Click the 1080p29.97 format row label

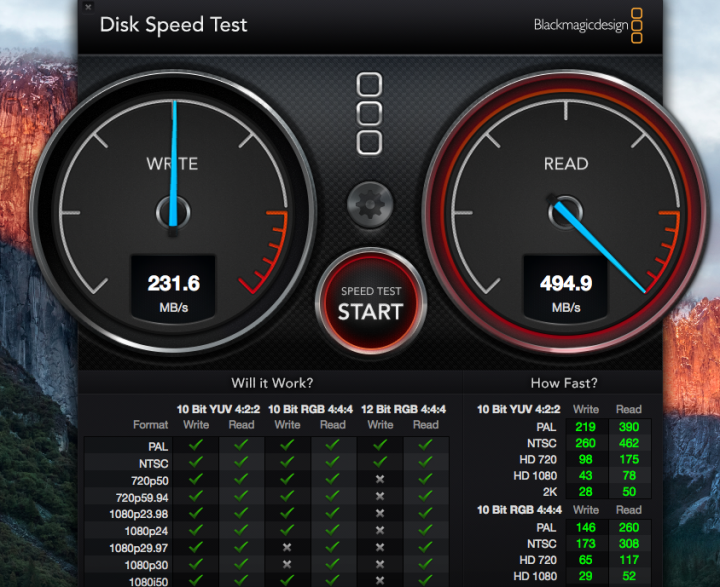tap(139, 548)
